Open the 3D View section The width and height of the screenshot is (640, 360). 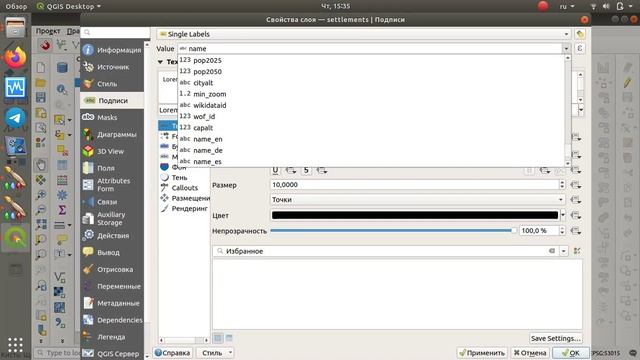coord(112,151)
